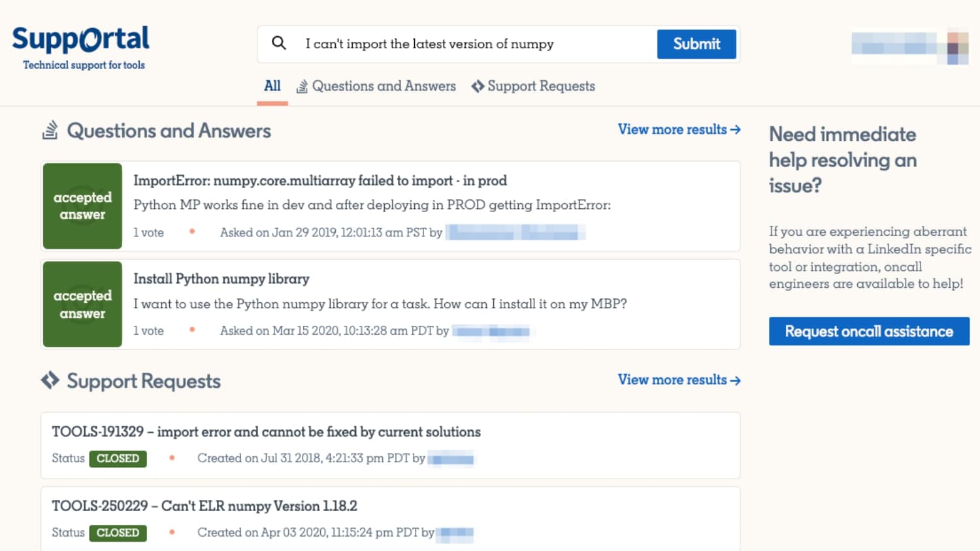This screenshot has width=980, height=551.
Task: Open ticket TOOLS-191329 import error
Action: 266,432
